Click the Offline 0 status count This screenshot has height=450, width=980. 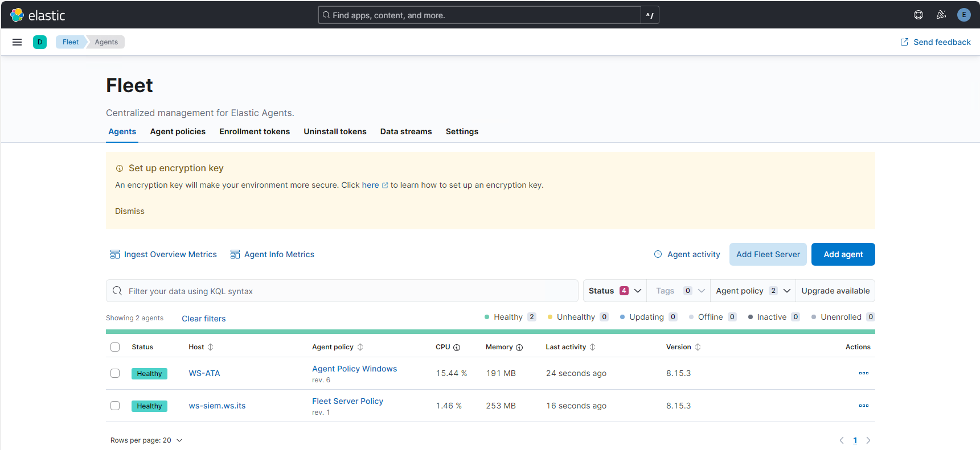coord(712,317)
